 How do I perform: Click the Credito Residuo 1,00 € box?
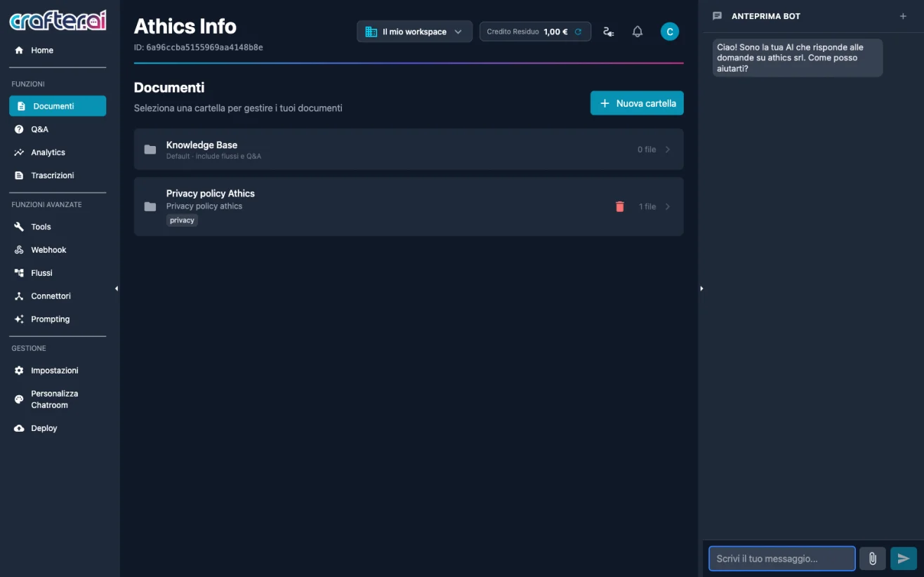point(535,32)
